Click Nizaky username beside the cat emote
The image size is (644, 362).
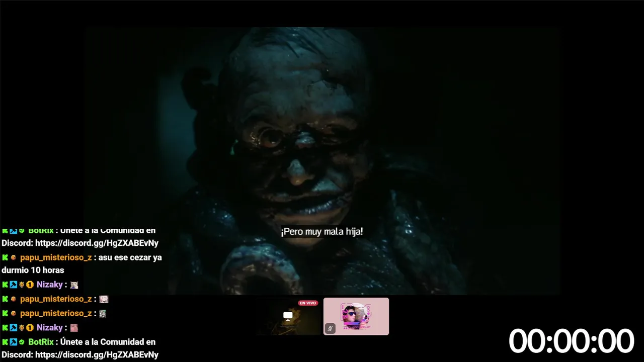(x=49, y=285)
